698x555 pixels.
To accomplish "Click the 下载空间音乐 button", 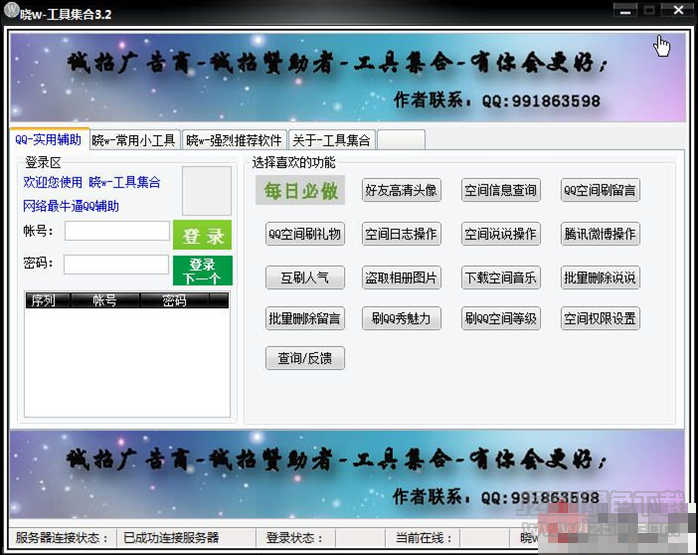I will coord(500,278).
